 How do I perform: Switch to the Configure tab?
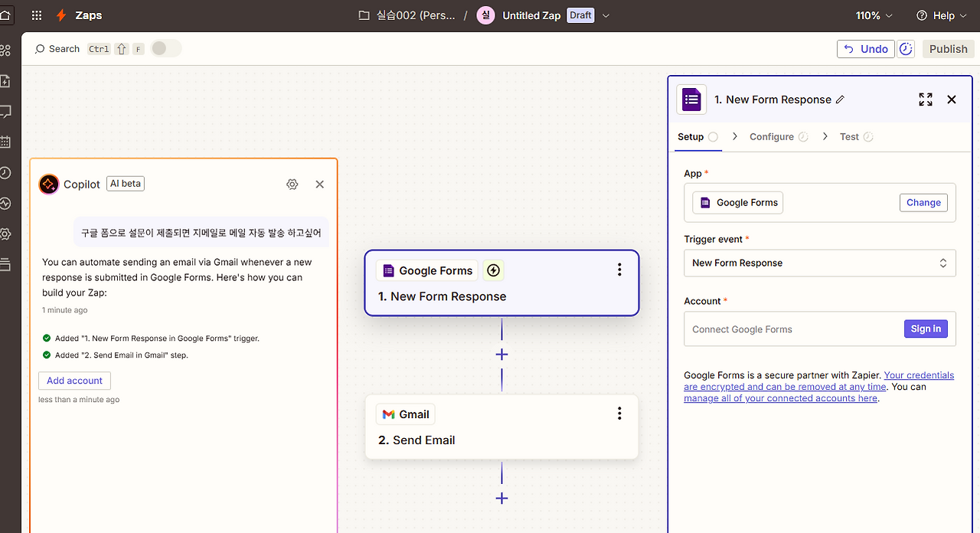[779, 137]
